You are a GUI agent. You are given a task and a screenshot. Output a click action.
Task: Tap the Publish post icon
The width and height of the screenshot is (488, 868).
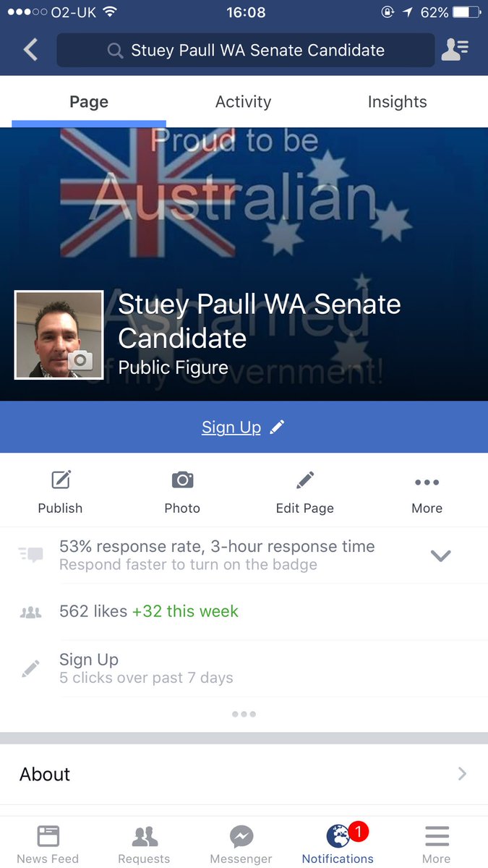[61, 480]
